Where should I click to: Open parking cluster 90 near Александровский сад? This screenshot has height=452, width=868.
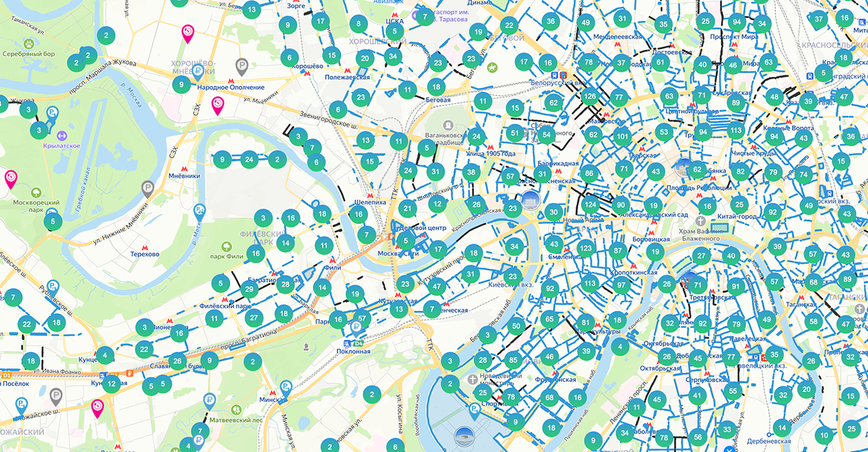[621, 204]
